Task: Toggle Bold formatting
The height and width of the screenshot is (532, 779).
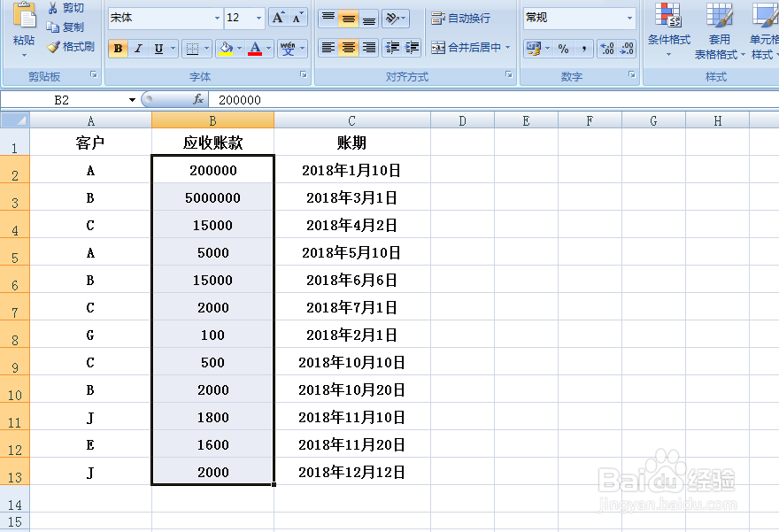Action: pyautogui.click(x=118, y=48)
